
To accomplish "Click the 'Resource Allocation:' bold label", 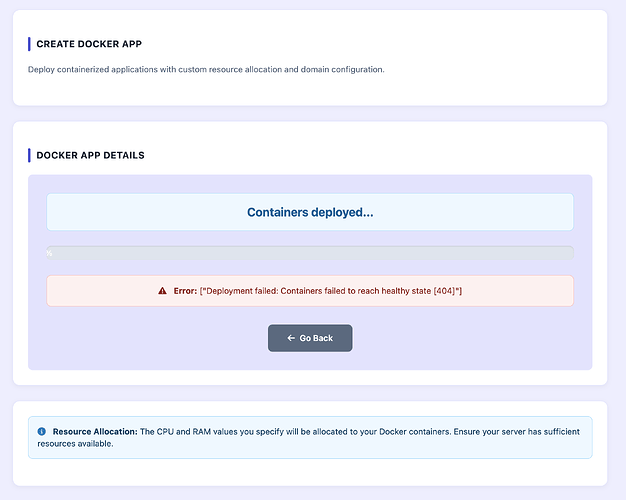I will click(x=95, y=431).
